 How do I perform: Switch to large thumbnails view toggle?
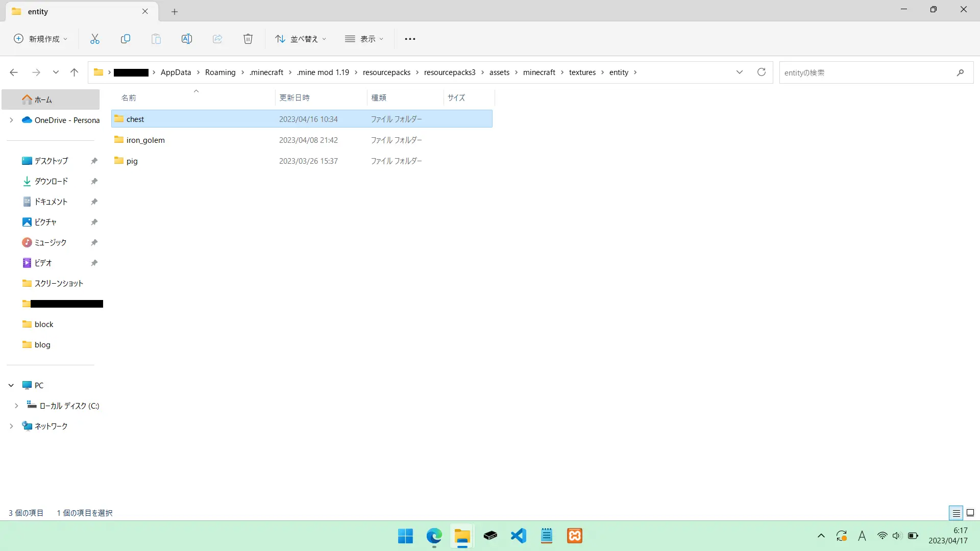point(970,513)
